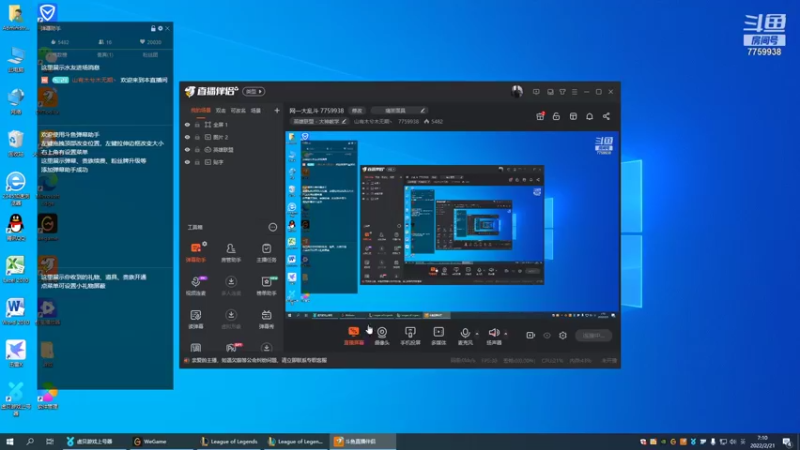Screen dimensions: 800x450
Task: Click the gift box icon with red dot
Action: 540,116
